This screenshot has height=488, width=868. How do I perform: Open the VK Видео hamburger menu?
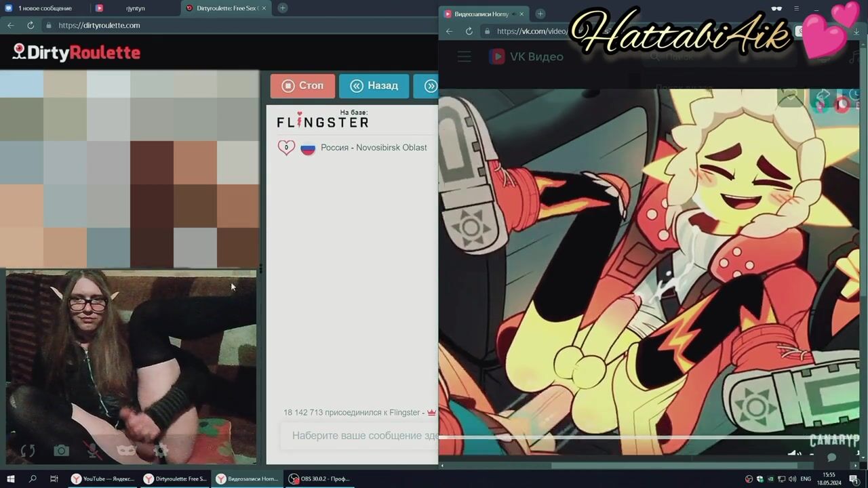point(464,57)
